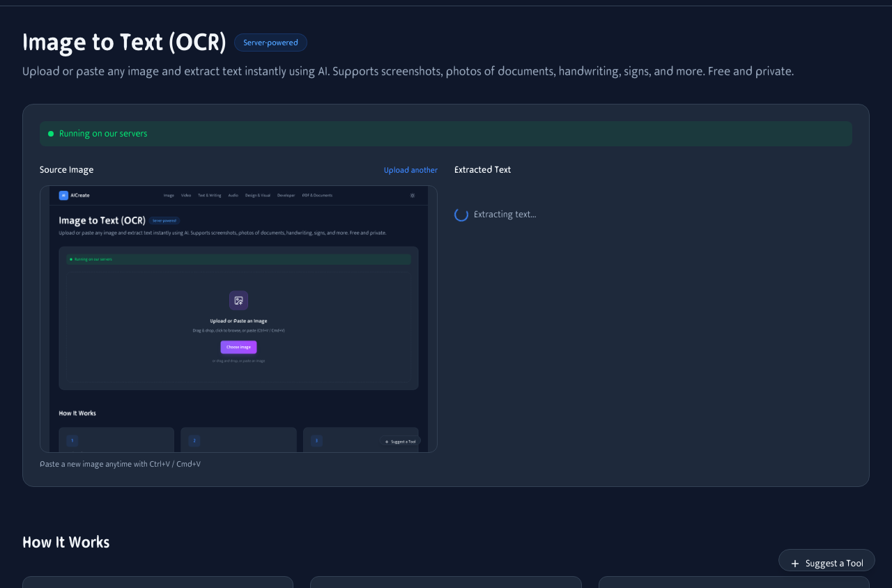Click the uploaded source image preview

click(238, 319)
